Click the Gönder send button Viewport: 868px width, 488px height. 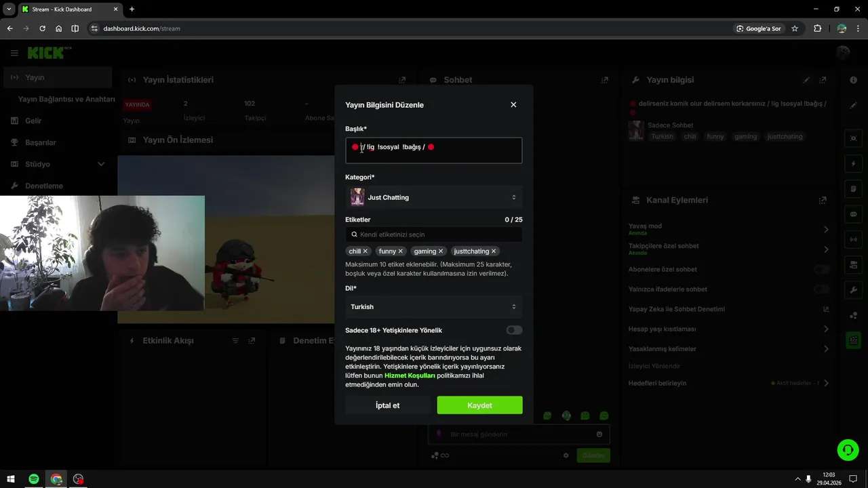point(593,455)
